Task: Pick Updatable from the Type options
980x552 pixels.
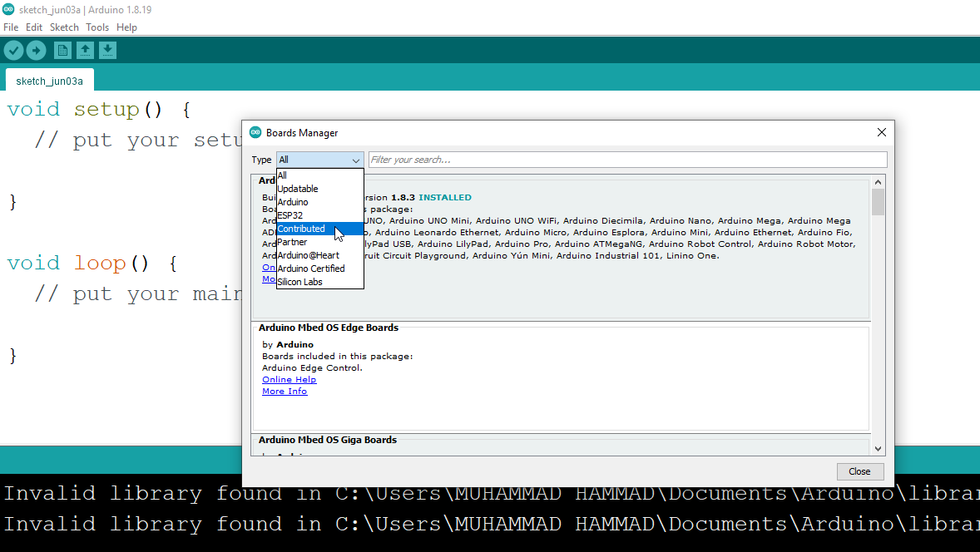Action: [298, 189]
